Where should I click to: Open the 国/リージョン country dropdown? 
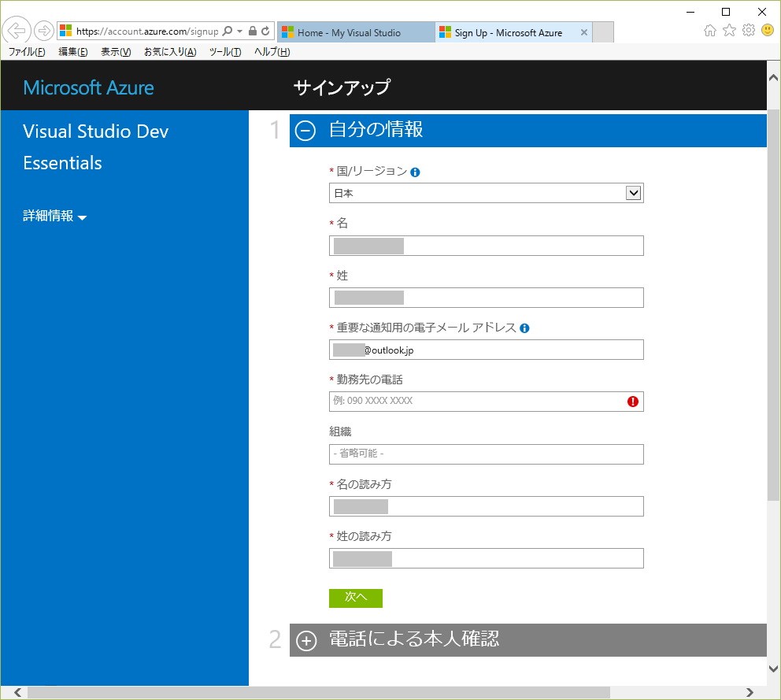click(x=486, y=193)
